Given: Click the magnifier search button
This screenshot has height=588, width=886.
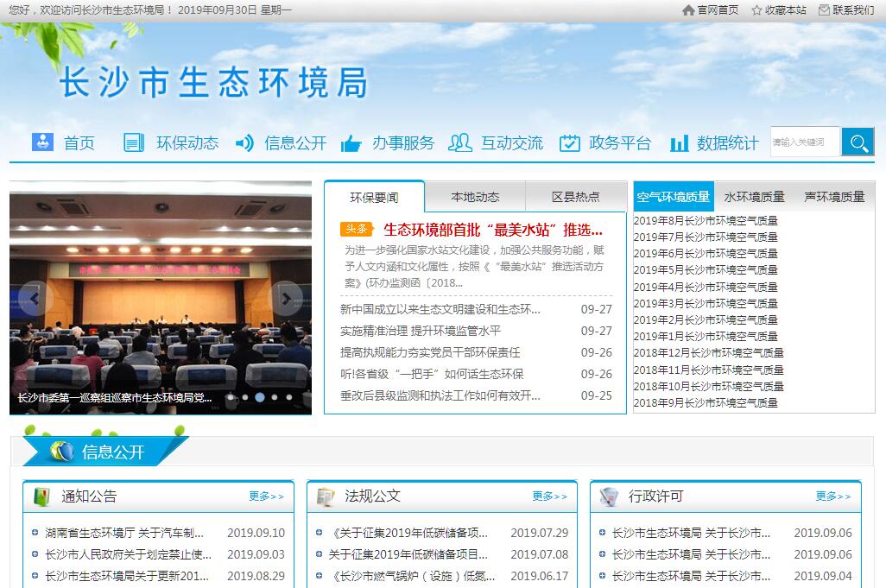Looking at the screenshot, I should point(858,142).
